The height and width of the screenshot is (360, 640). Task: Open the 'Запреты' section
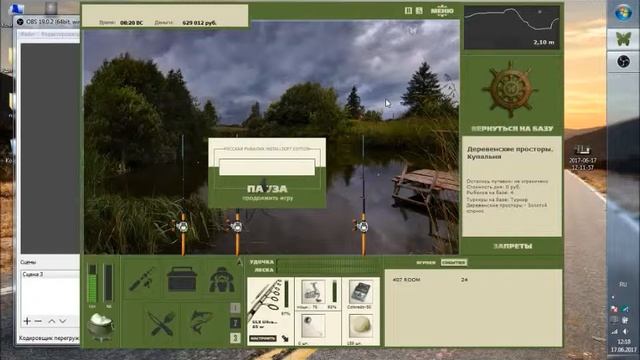512,246
